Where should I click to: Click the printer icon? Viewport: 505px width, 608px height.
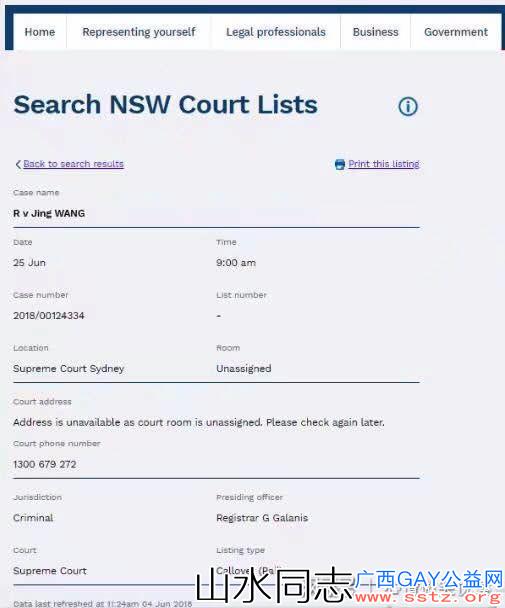point(340,164)
